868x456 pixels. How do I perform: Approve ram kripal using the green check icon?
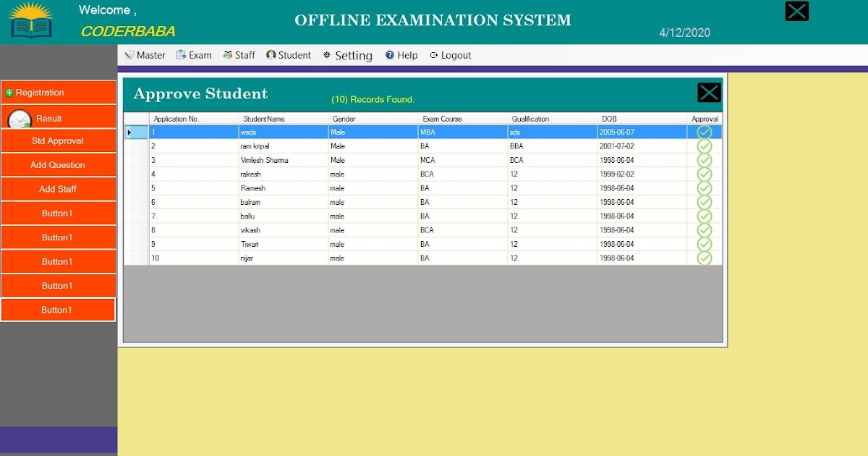[703, 145]
